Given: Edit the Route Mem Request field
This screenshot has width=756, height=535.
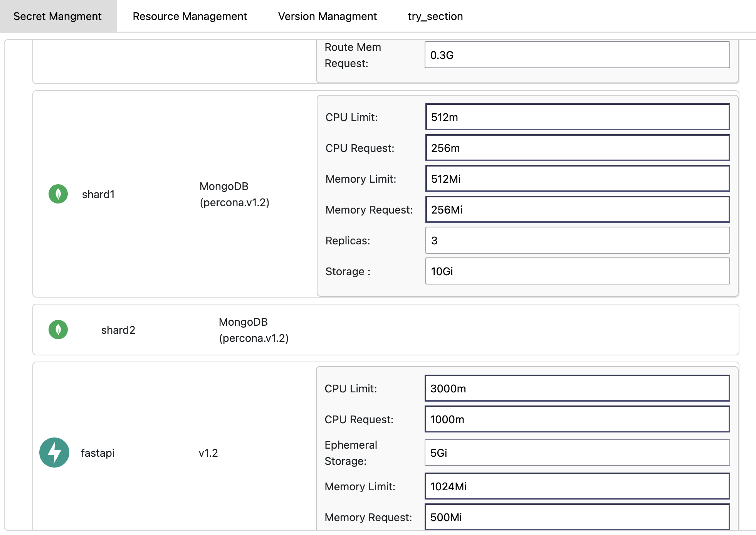Looking at the screenshot, I should point(577,55).
